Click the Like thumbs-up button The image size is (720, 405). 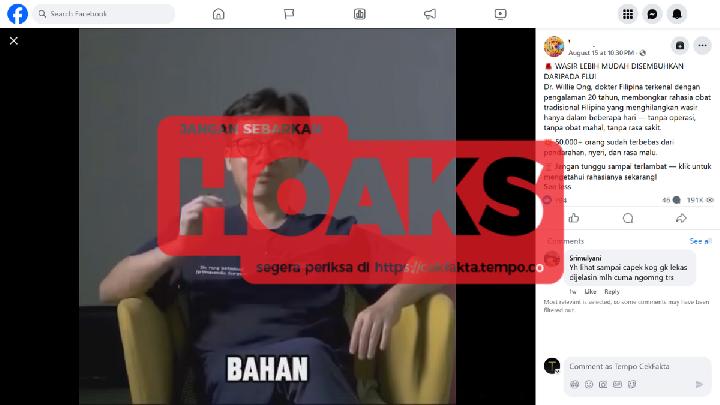574,218
